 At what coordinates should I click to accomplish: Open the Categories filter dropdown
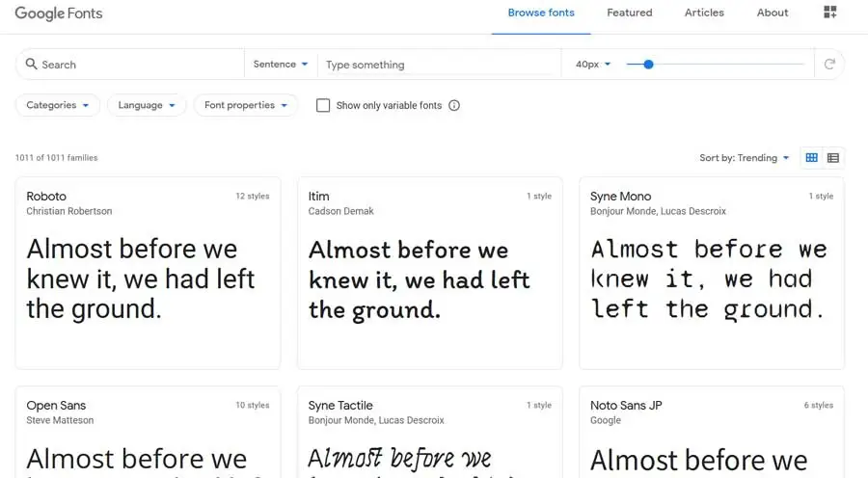(58, 105)
